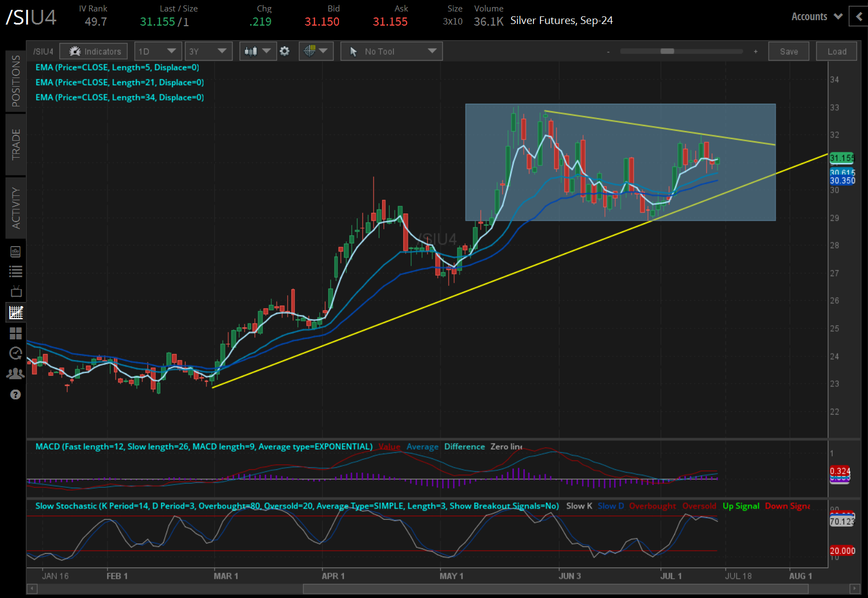Screen dimensions: 868x598
Task: Open the 1D aggregation dropdown
Action: [x=157, y=51]
